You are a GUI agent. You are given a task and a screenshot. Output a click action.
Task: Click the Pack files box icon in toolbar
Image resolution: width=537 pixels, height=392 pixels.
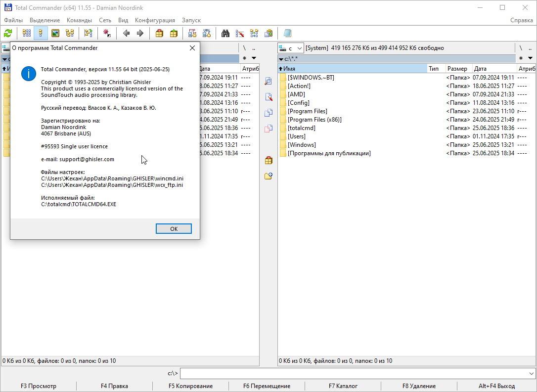(x=159, y=33)
